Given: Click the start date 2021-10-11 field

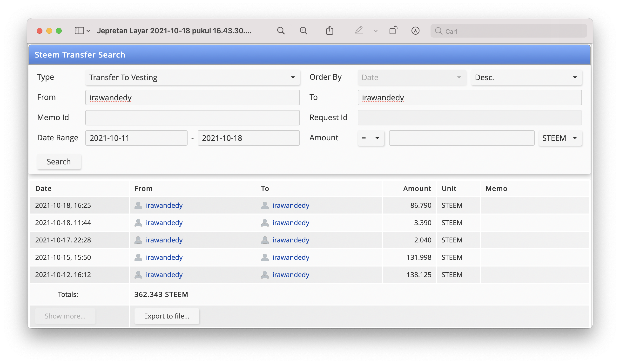Looking at the screenshot, I should tap(136, 138).
